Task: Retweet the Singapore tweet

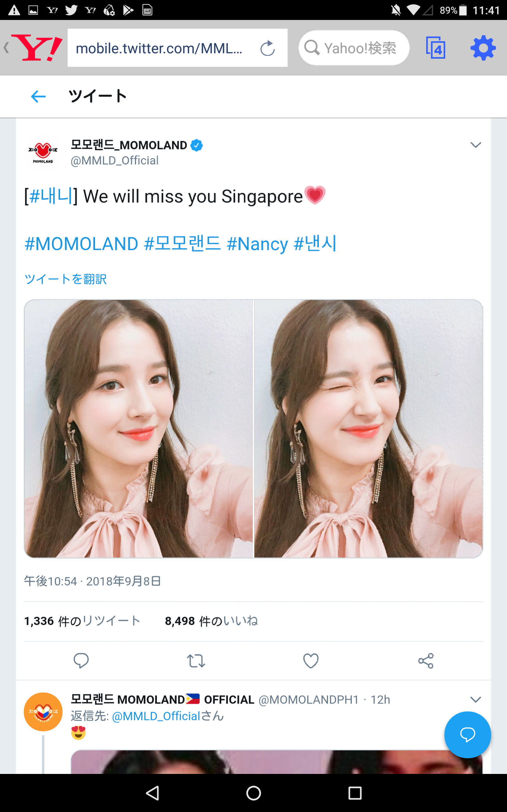Action: point(196,661)
